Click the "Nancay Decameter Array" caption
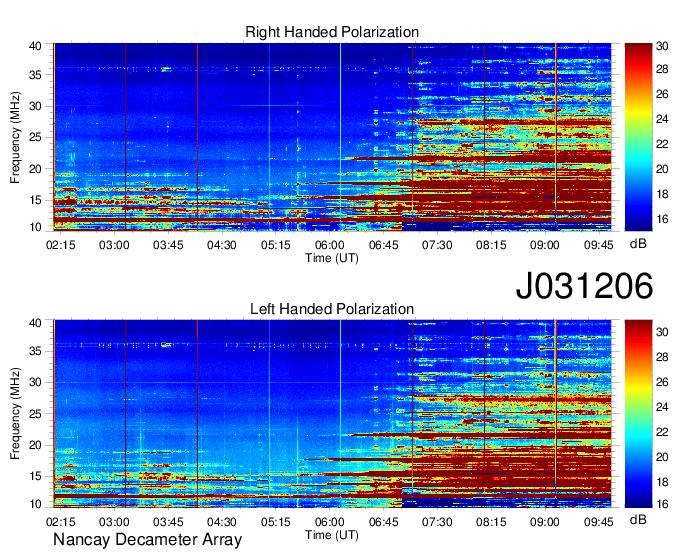Image resolution: width=680 pixels, height=552 pixels. 147,540
